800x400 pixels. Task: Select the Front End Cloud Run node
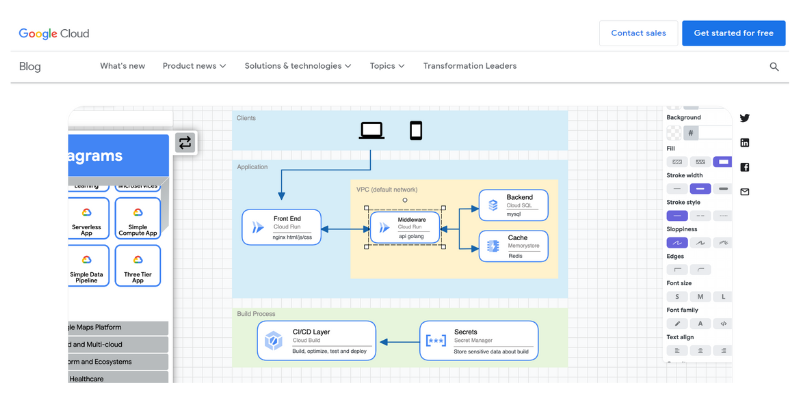pyautogui.click(x=282, y=227)
